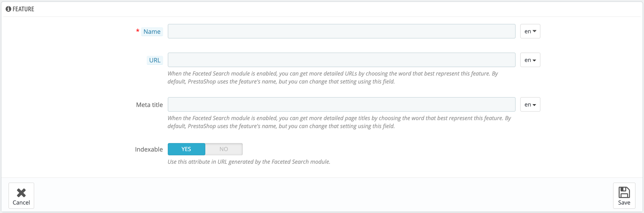
Task: Click the Meta title label text
Action: tap(149, 105)
